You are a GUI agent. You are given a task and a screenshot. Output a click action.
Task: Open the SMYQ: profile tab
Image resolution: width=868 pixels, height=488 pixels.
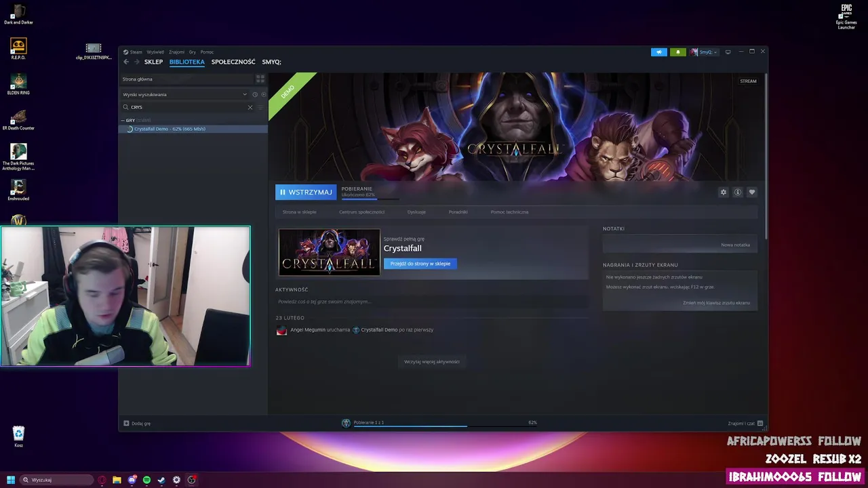[x=271, y=62]
